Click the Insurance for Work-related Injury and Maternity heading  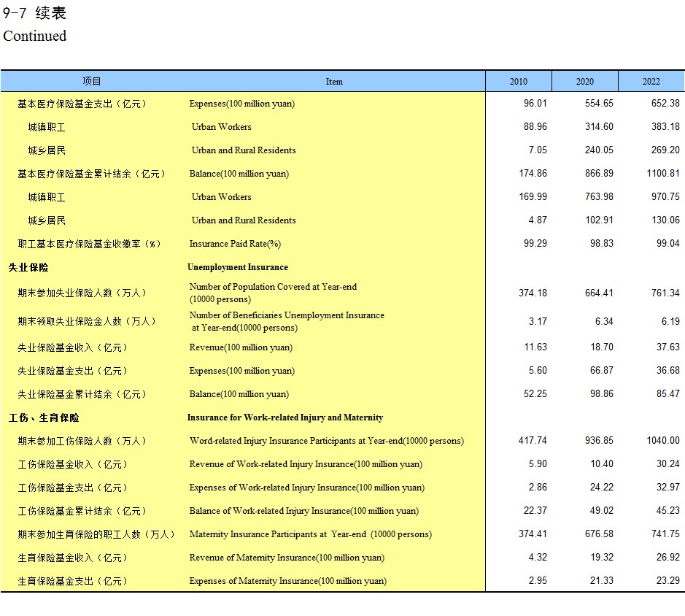(285, 417)
